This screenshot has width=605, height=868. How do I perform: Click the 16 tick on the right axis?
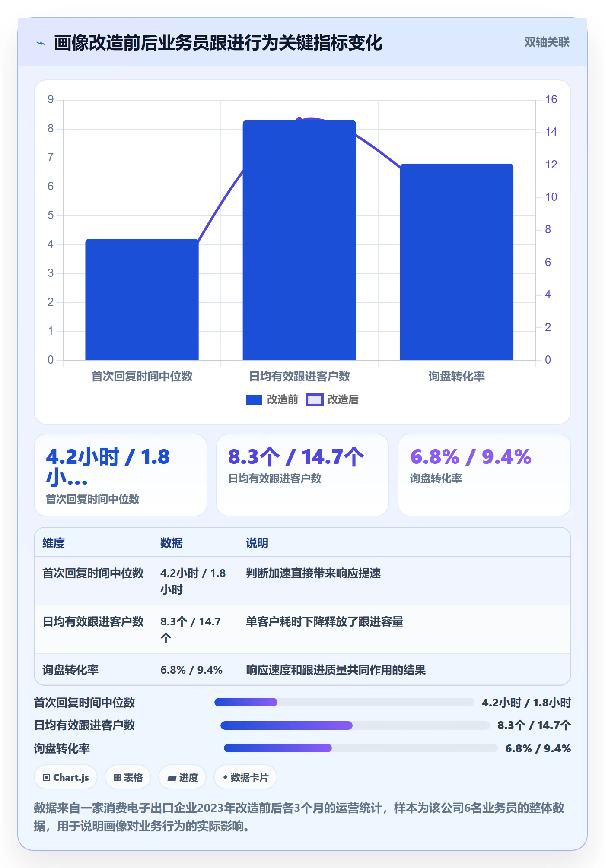click(551, 99)
